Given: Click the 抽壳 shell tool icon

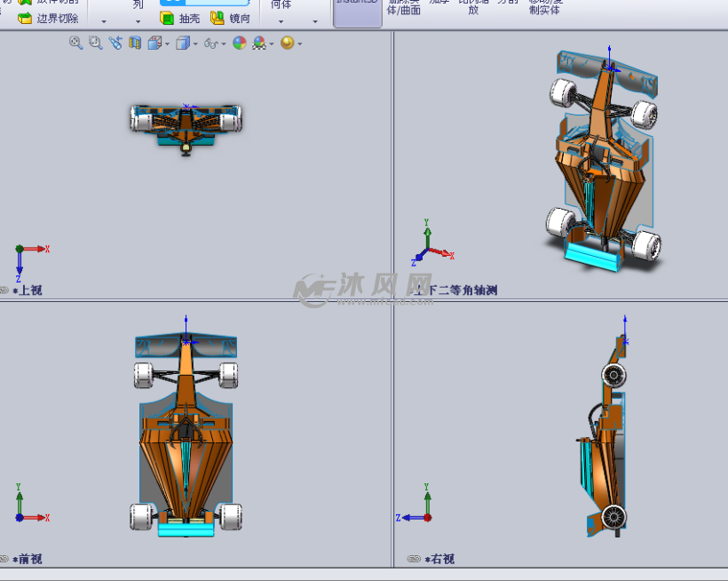Looking at the screenshot, I should [x=167, y=18].
